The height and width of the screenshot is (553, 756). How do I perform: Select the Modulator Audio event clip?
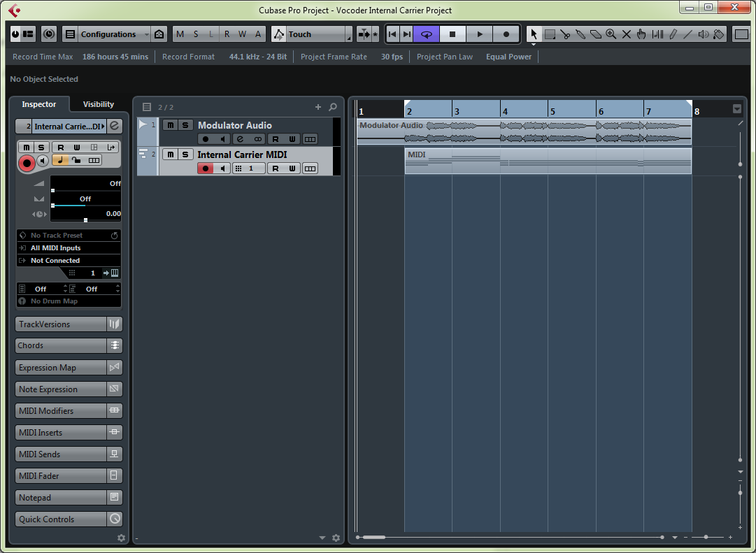(x=524, y=131)
